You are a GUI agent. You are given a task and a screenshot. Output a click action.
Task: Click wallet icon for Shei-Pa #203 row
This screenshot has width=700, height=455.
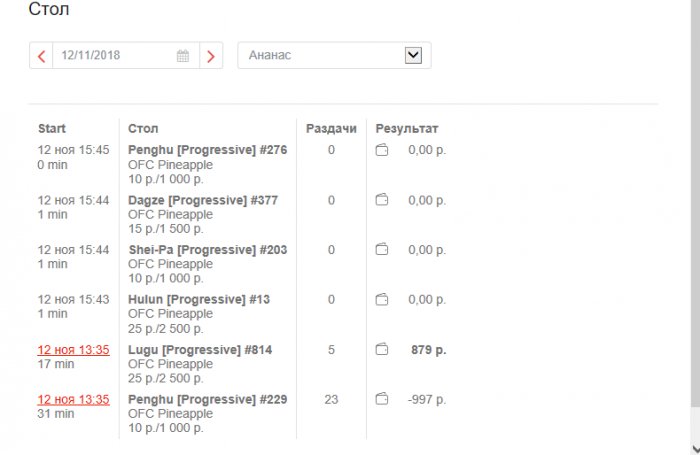(381, 250)
